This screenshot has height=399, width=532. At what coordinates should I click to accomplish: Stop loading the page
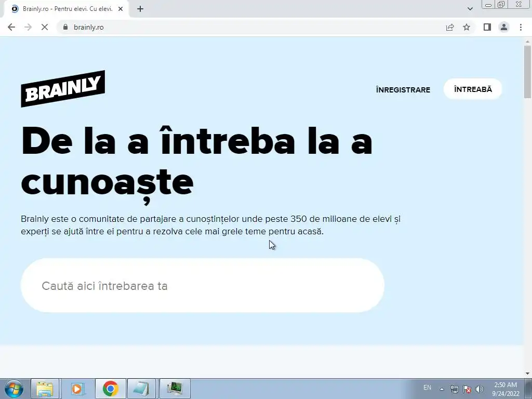click(x=45, y=27)
